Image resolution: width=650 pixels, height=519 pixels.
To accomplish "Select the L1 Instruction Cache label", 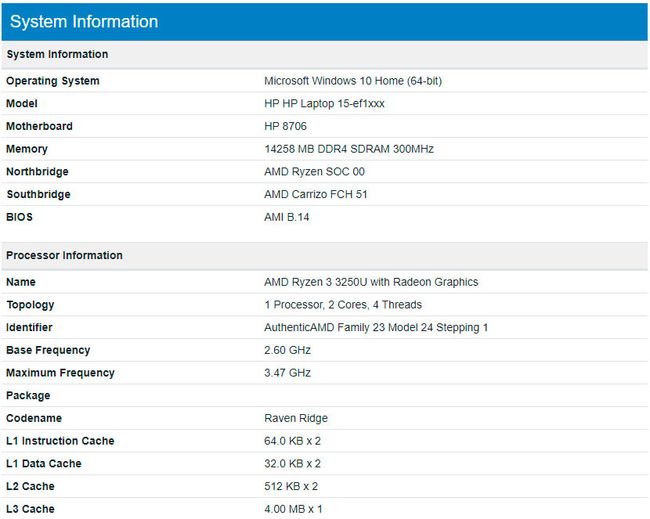I will pyautogui.click(x=60, y=441).
